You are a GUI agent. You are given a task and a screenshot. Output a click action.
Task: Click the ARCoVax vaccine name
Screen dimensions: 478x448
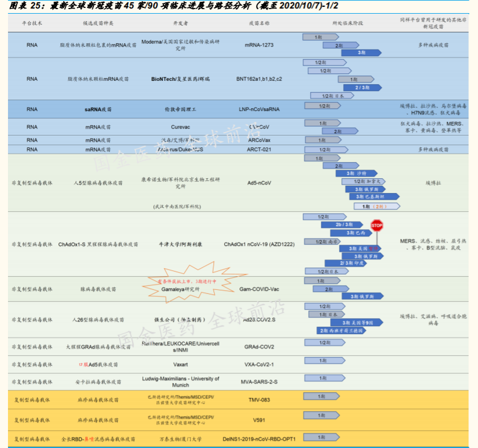(x=259, y=140)
